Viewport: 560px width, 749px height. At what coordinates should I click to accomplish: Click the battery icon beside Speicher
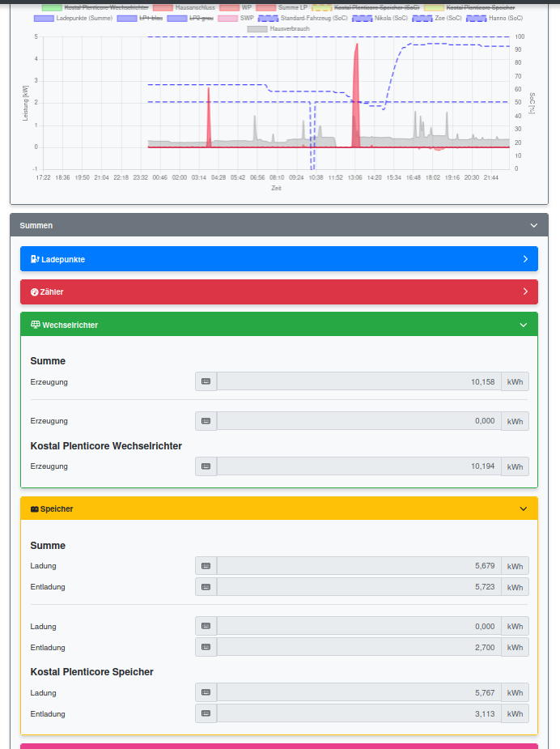coord(34,509)
